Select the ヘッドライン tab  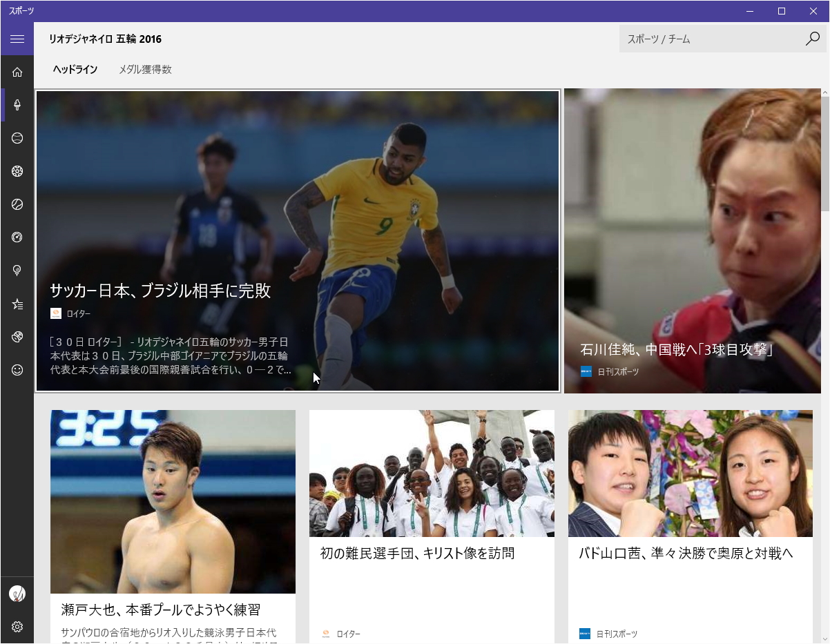[74, 69]
